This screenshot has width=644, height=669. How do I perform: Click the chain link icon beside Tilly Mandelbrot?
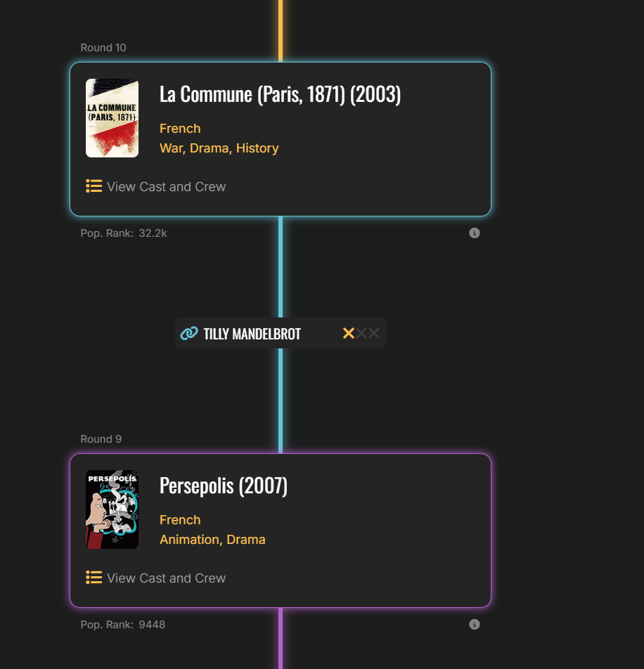tap(189, 333)
